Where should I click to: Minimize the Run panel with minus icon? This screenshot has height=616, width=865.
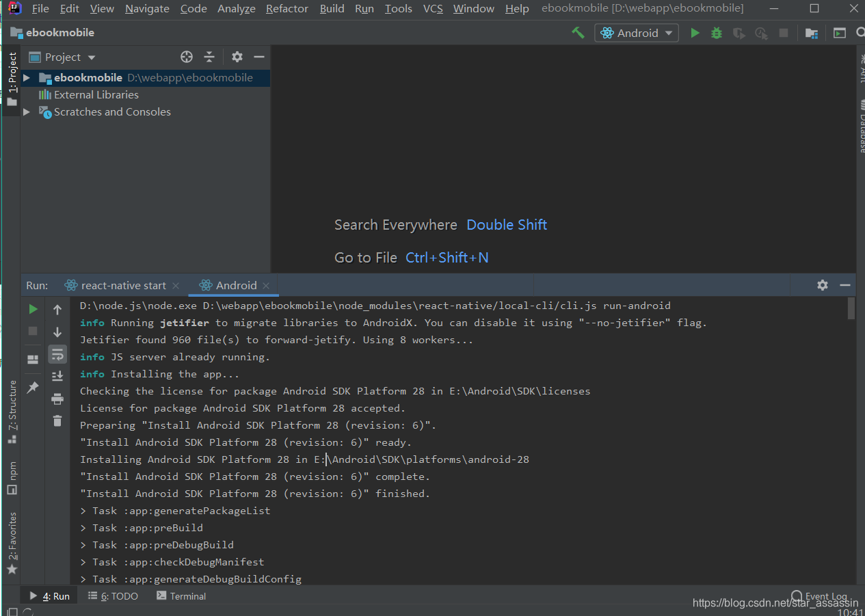point(845,285)
